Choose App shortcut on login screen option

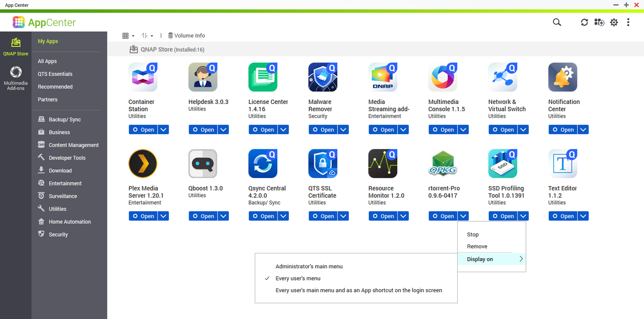click(358, 290)
